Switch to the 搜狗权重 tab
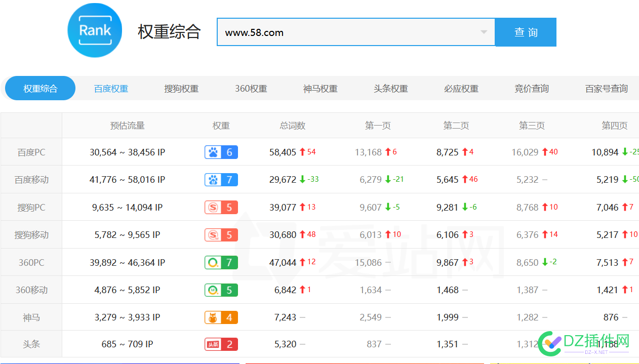This screenshot has height=364, width=639. point(181,89)
